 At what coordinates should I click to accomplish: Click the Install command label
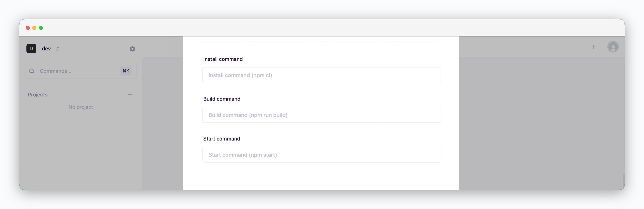coord(223,59)
